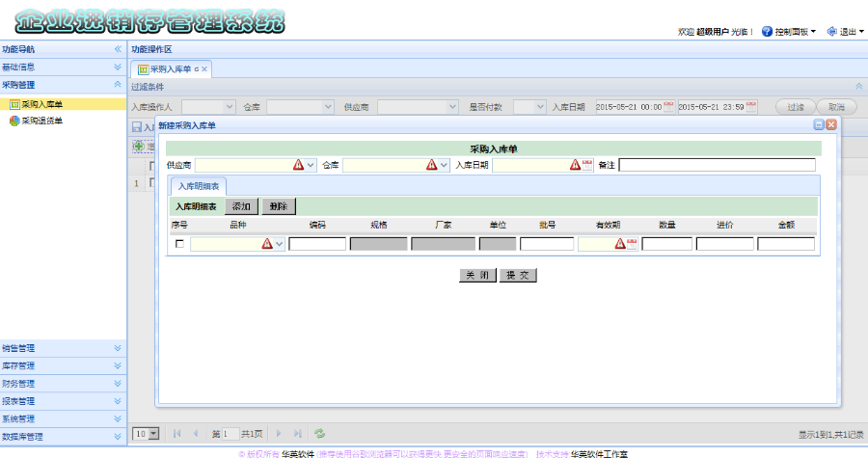Click the 过滤 filter button
Screen dimensions: 868x458
click(x=796, y=107)
